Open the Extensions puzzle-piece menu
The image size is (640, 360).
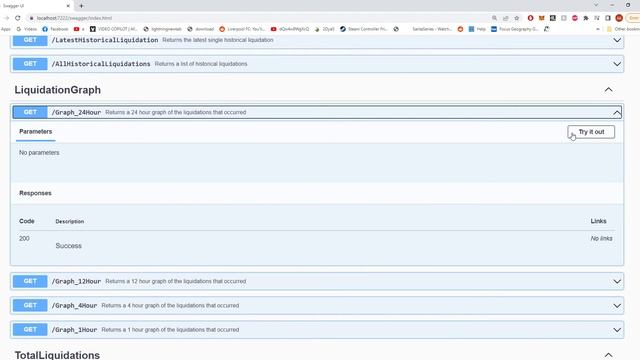tap(586, 18)
